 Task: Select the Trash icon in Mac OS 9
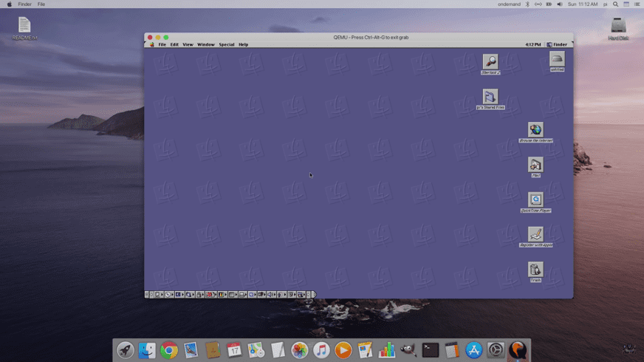535,270
